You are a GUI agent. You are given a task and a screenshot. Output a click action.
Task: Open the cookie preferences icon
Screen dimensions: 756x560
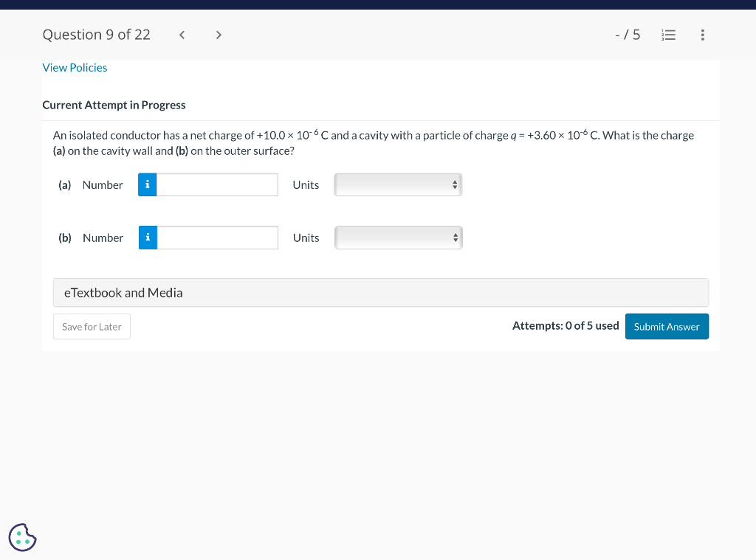point(22,537)
